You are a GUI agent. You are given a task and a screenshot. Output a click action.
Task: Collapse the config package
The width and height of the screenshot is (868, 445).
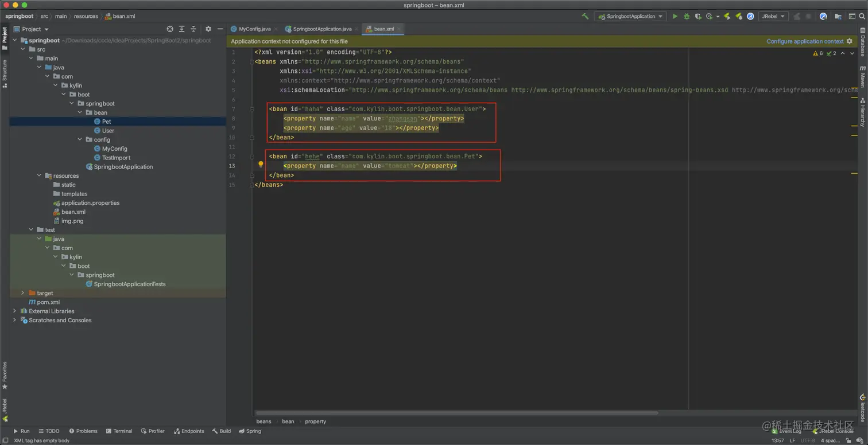[79, 139]
